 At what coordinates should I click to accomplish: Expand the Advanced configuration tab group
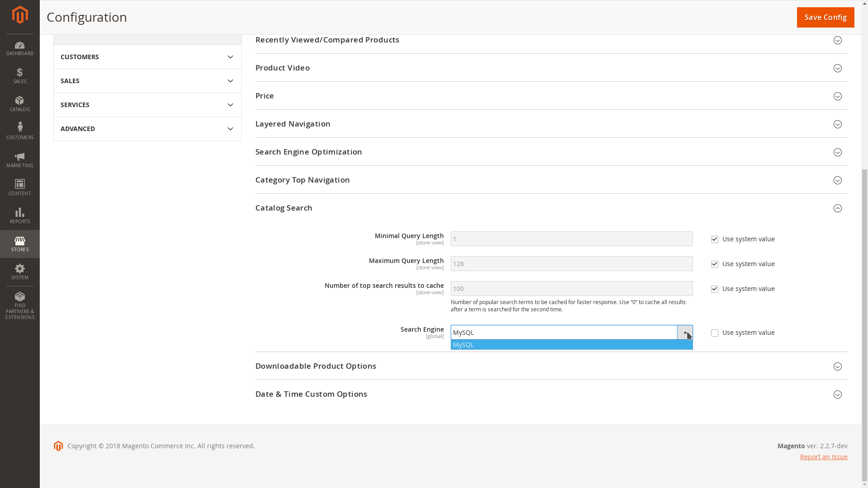click(x=147, y=129)
